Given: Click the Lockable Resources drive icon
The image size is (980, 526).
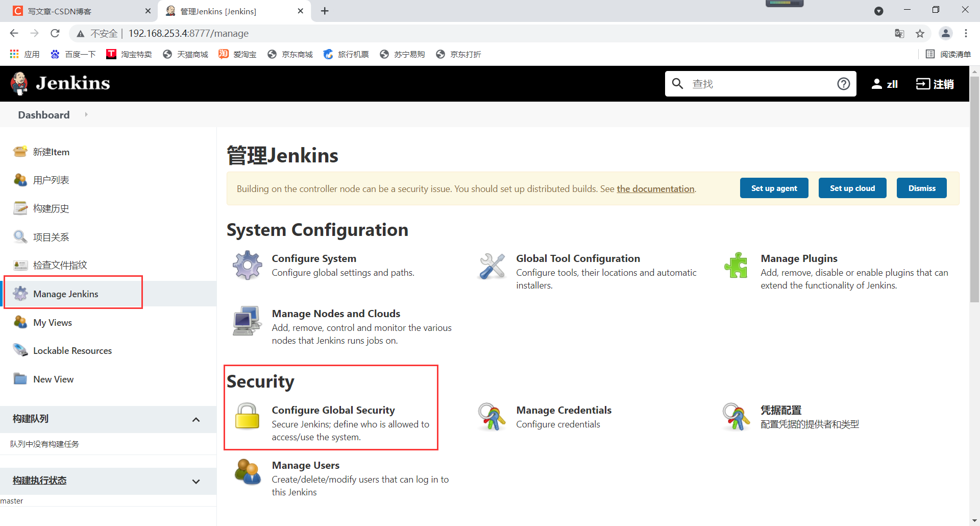Looking at the screenshot, I should click(x=20, y=350).
